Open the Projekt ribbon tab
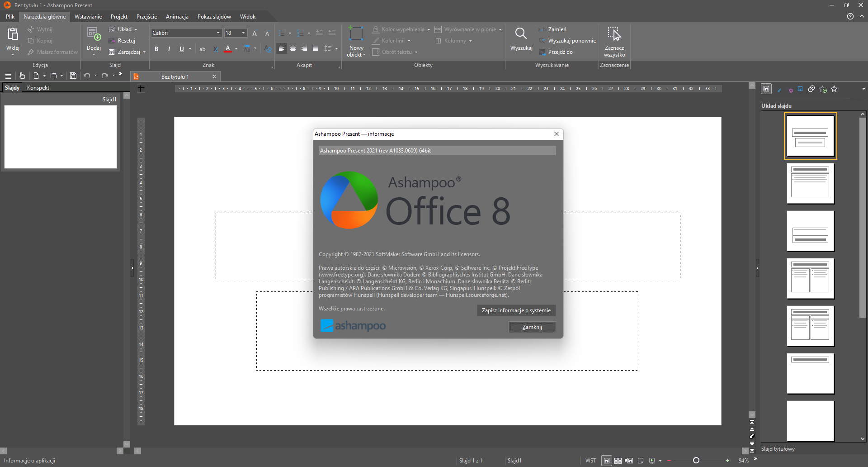Image resolution: width=868 pixels, height=467 pixels. [119, 17]
